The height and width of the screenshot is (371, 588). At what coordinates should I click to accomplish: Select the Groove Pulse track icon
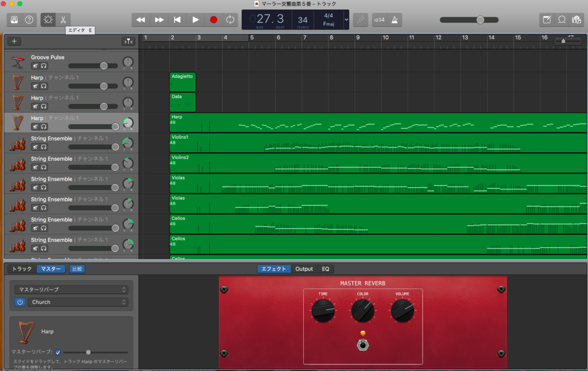[x=18, y=61]
